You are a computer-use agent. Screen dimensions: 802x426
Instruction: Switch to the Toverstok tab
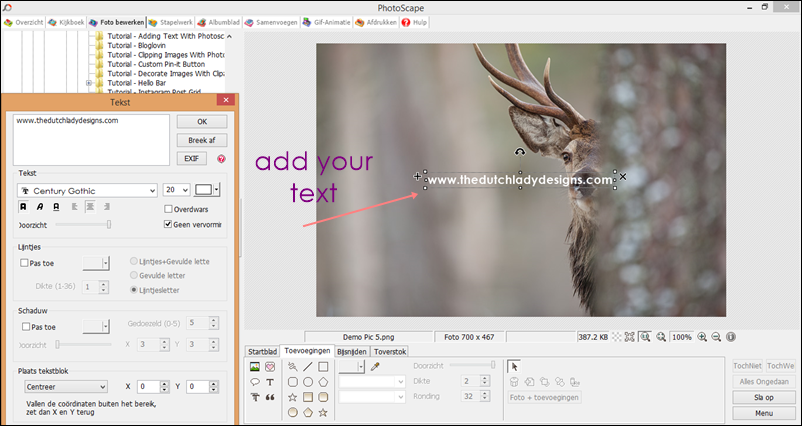(390, 352)
